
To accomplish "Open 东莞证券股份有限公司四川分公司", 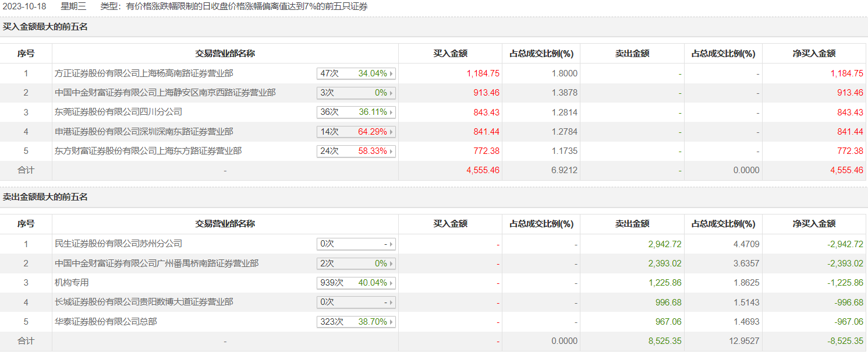I will 118,112.
